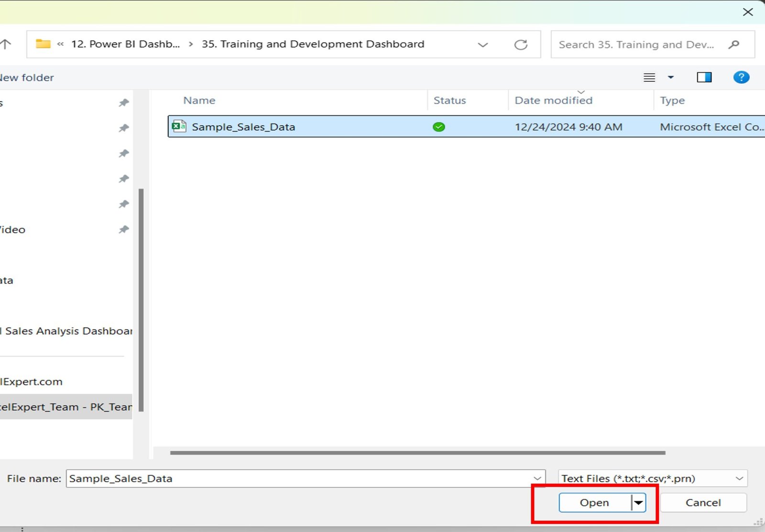Click the folder icon in the address bar
765x532 pixels.
(43, 43)
